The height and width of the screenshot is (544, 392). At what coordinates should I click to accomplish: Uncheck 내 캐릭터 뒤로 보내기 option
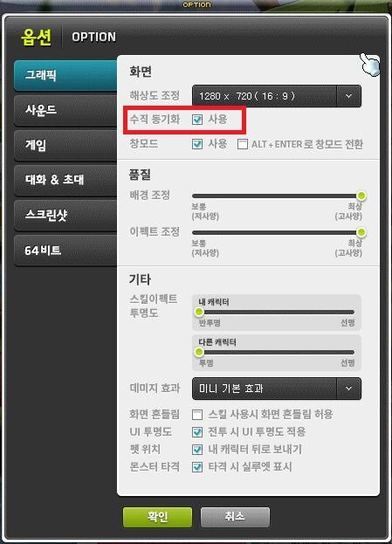coord(197,450)
